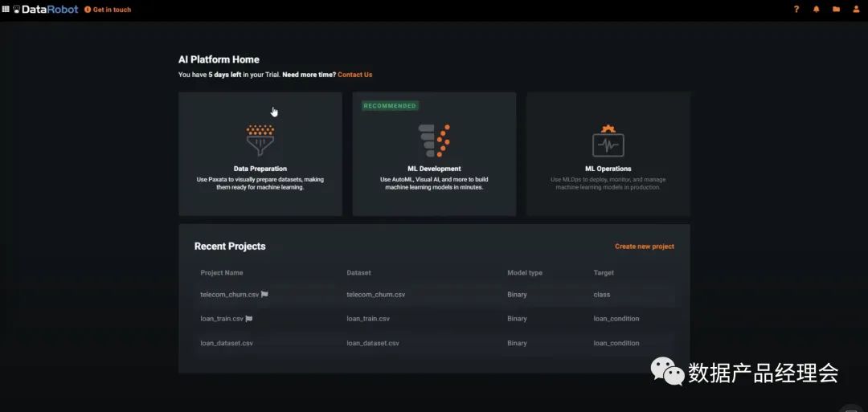Click Create new project link
868x412 pixels.
click(x=645, y=247)
